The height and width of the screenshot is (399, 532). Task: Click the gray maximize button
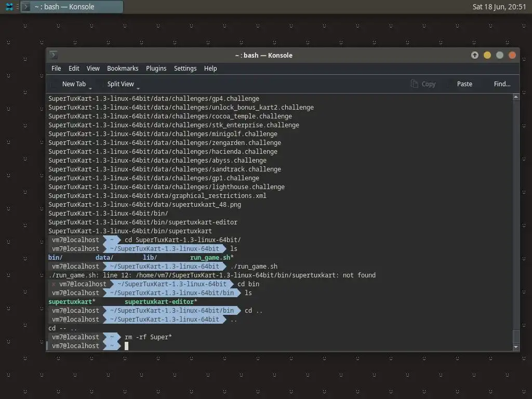tap(500, 55)
